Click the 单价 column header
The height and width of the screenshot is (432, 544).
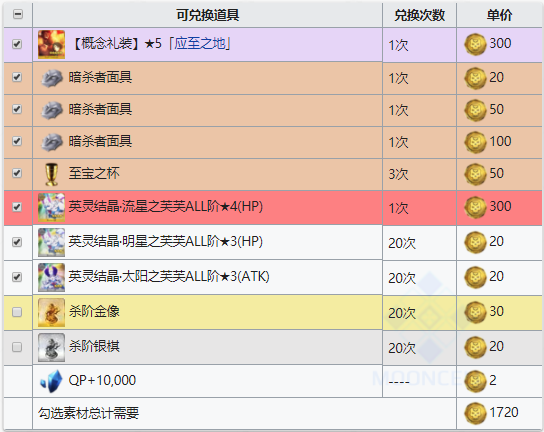[499, 15]
